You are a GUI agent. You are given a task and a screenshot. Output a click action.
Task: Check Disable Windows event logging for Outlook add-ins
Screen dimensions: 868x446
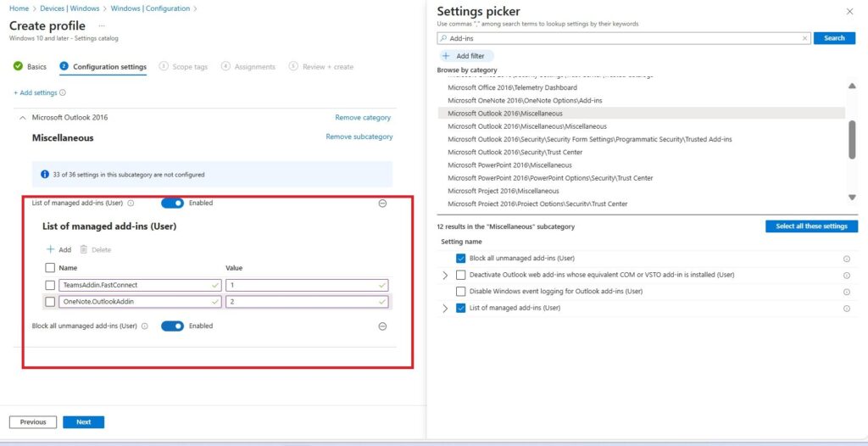pos(461,292)
